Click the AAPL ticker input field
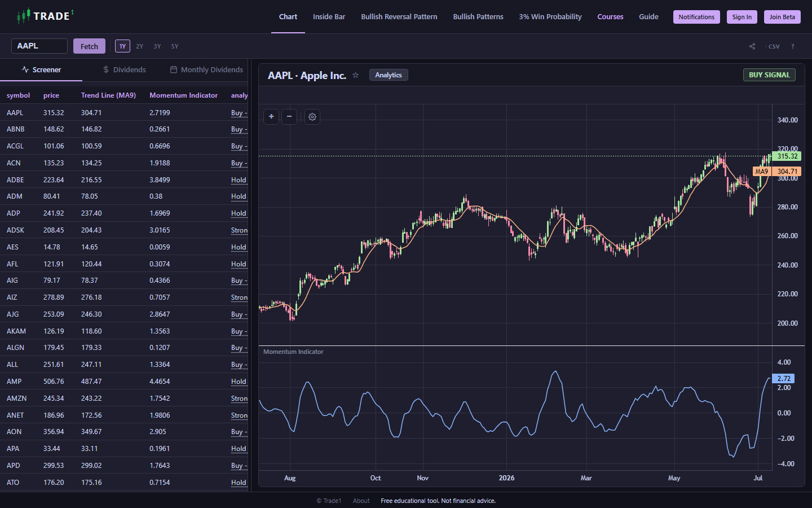Viewport: 812px width, 508px height. [39, 46]
